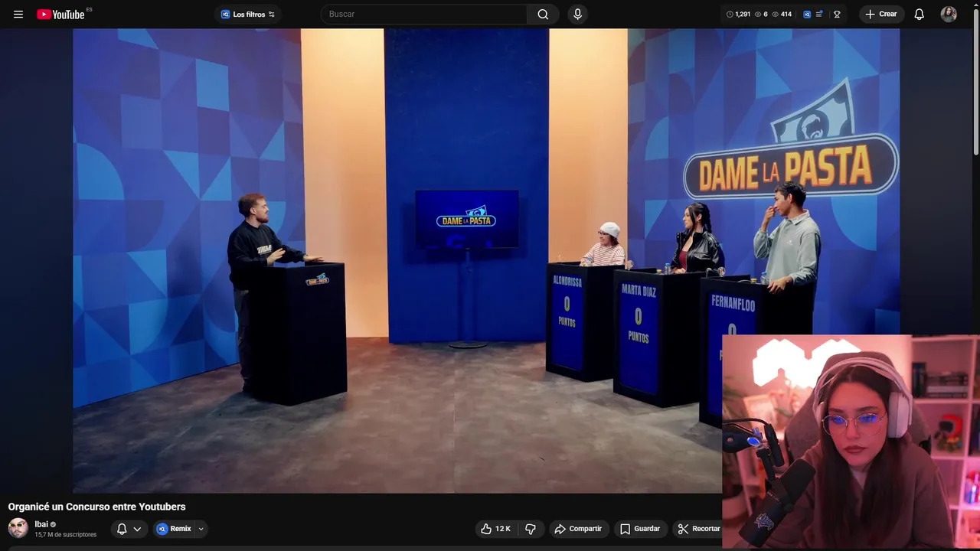Open the Ibai channel name link
Screen dimensions: 980x551
[41, 524]
